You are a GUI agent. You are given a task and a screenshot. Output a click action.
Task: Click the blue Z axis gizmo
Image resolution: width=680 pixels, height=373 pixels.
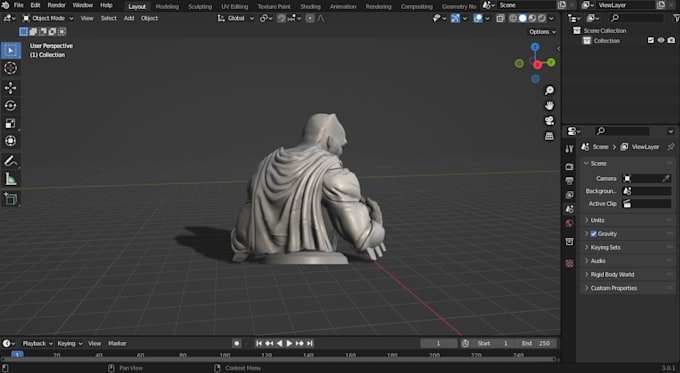(x=535, y=46)
